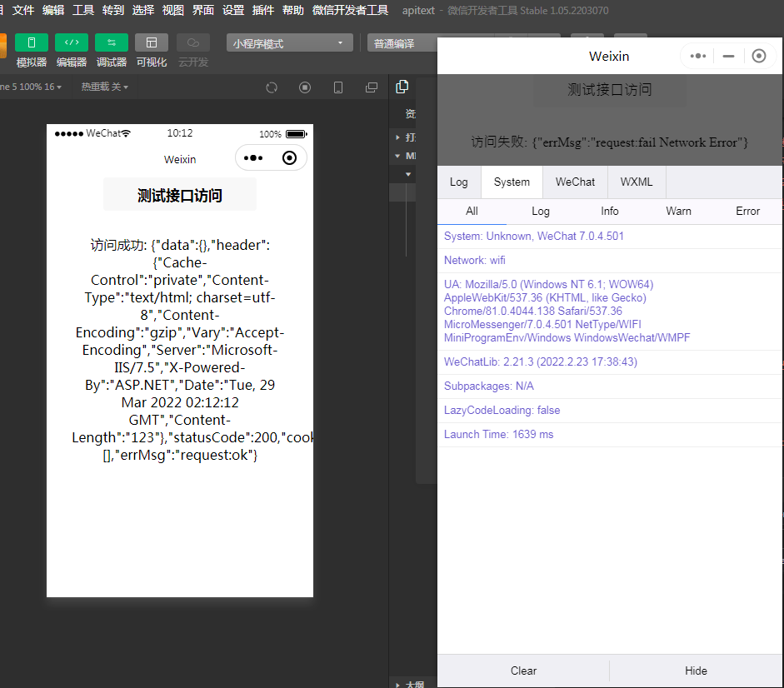Open the 选择 menu
This screenshot has height=688, width=784.
click(143, 10)
